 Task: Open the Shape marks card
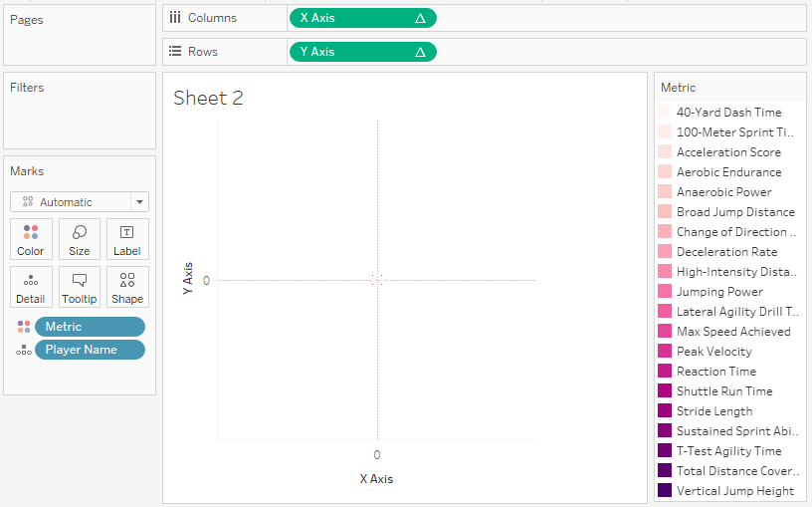coord(127,287)
